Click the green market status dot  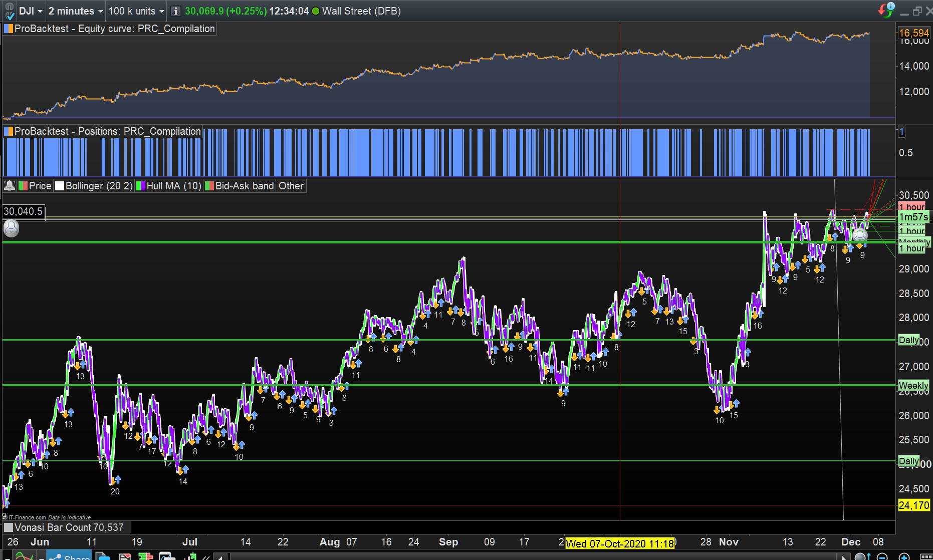(x=316, y=11)
